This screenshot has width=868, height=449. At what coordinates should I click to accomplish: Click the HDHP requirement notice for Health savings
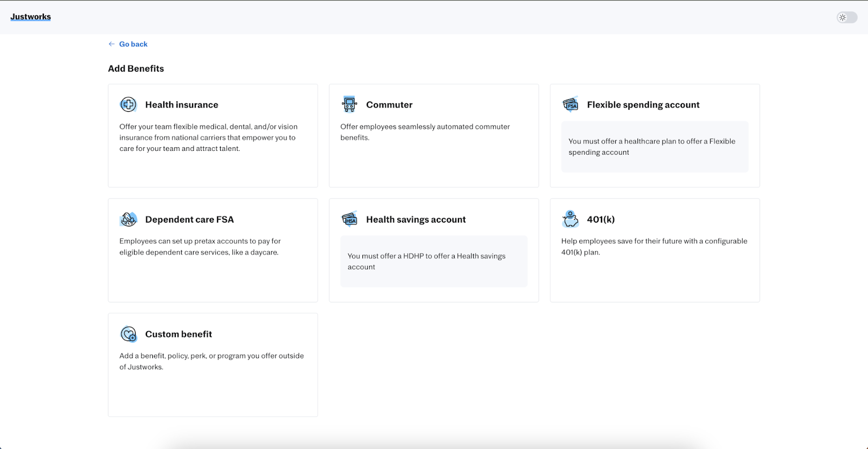click(433, 261)
